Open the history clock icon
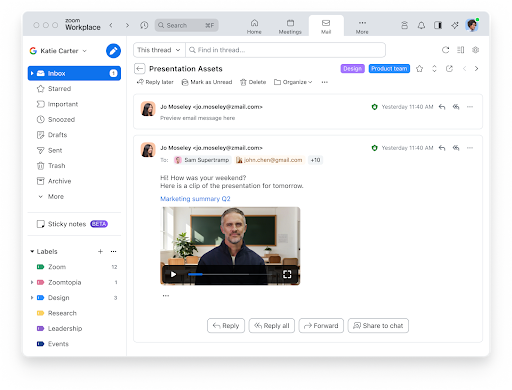Image resolution: width=512 pixels, height=390 pixels. click(144, 25)
